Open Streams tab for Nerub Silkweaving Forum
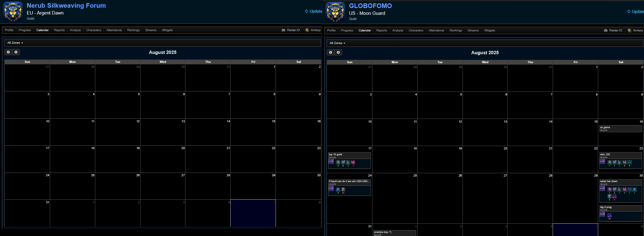Viewport: 644px width, 236px height. coord(151,30)
